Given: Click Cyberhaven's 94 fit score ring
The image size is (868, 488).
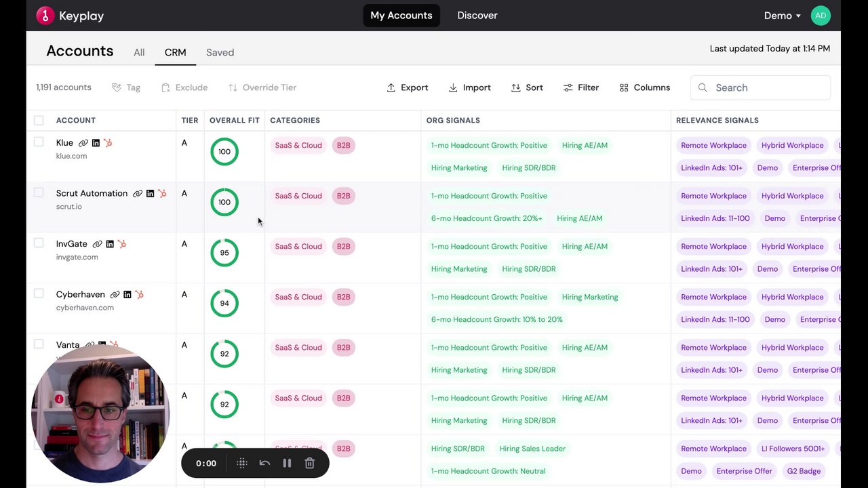Looking at the screenshot, I should 224,303.
